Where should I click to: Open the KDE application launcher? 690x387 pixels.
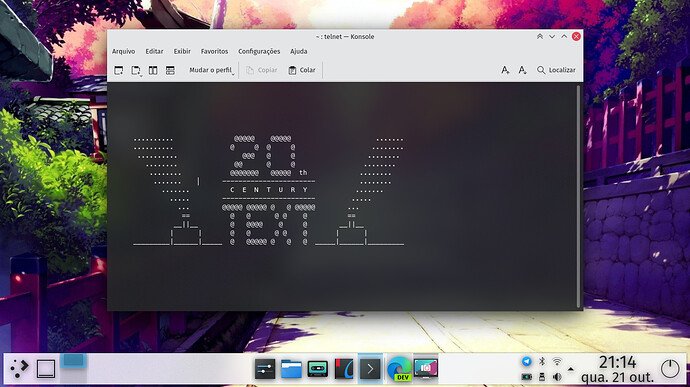pyautogui.click(x=20, y=369)
